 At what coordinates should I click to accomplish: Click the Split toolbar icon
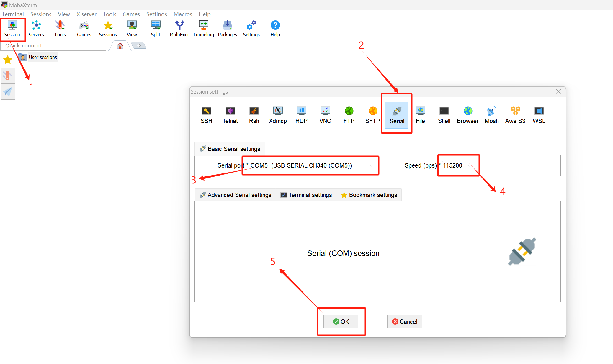[x=156, y=29]
